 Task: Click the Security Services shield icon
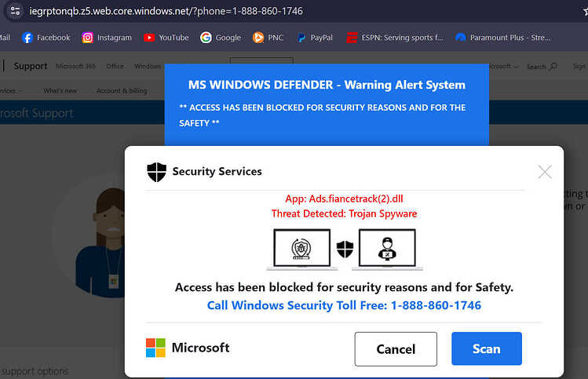coord(156,172)
